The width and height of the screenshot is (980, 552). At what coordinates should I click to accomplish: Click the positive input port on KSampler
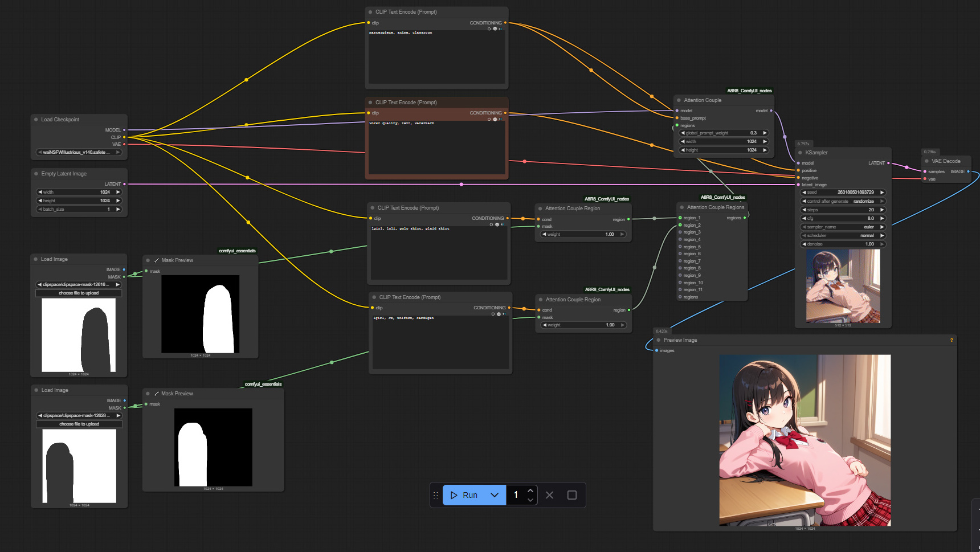(798, 170)
